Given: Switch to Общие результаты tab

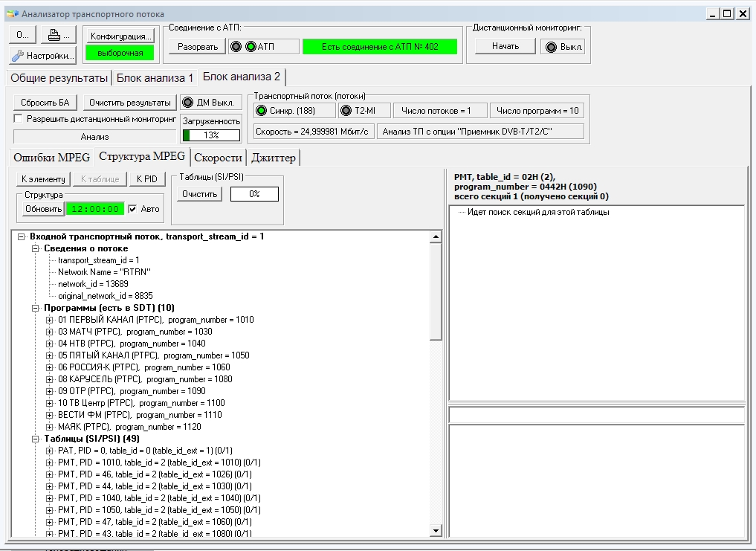Looking at the screenshot, I should tap(59, 77).
